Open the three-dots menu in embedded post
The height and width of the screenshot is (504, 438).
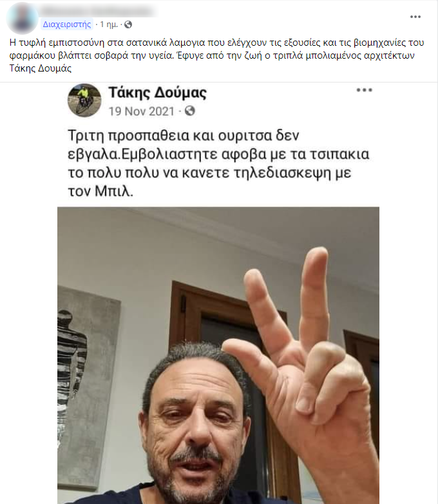click(x=364, y=90)
